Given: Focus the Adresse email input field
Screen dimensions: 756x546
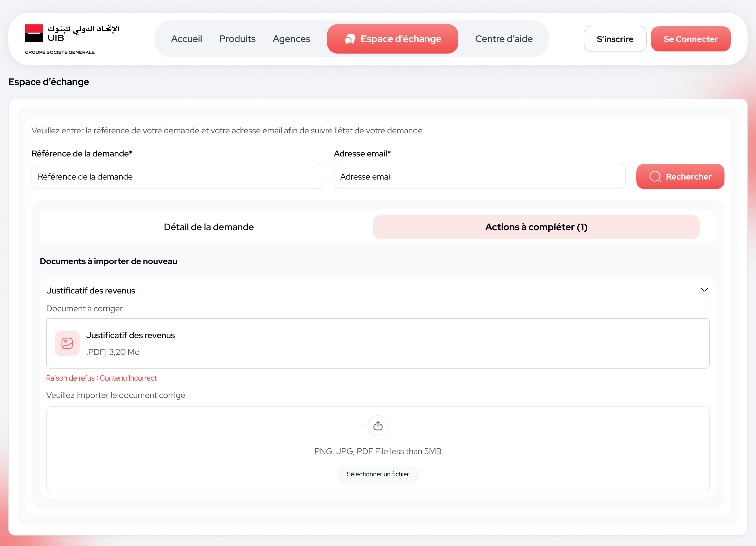Looking at the screenshot, I should tap(480, 177).
